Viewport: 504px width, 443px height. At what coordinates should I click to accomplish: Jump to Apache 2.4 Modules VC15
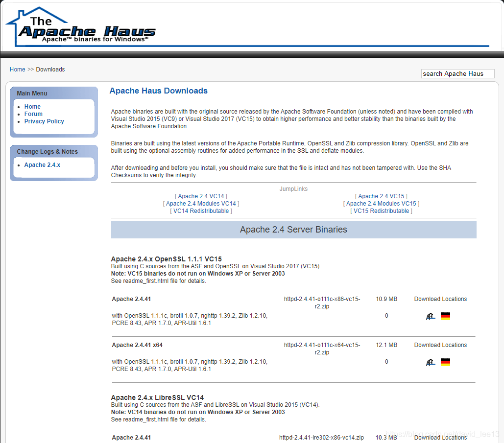[381, 203]
